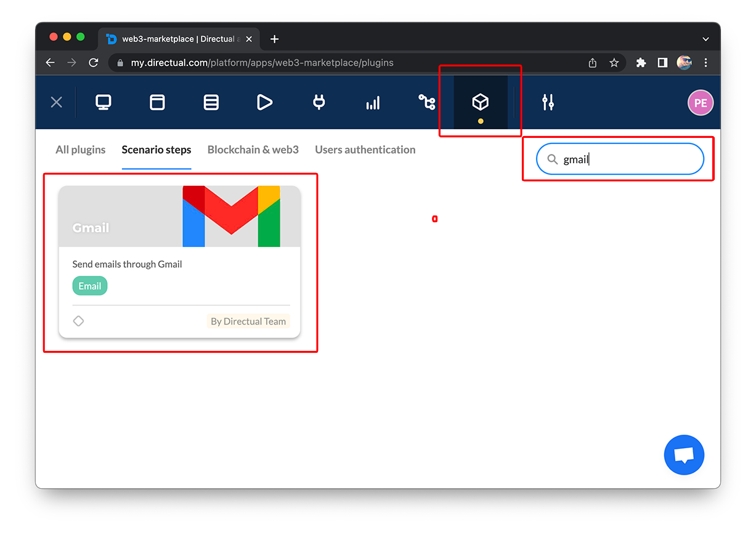This screenshot has width=756, height=535.
Task: Click the lock site info icon
Action: (x=120, y=63)
